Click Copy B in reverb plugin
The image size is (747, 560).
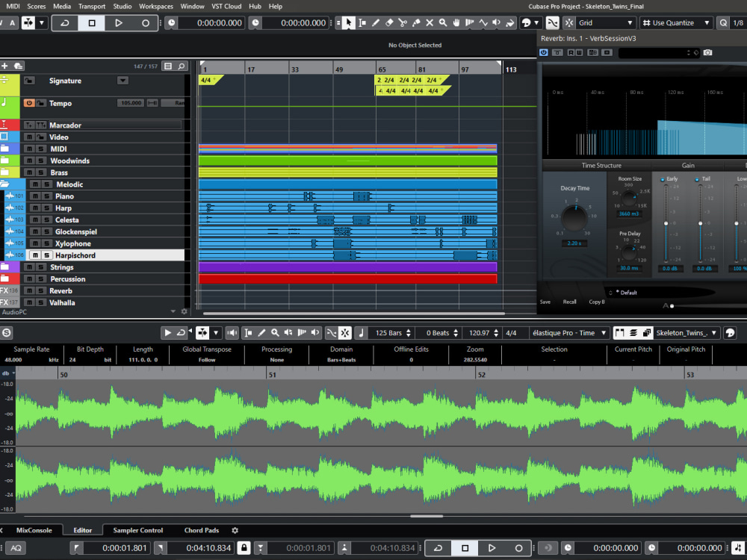click(x=596, y=302)
